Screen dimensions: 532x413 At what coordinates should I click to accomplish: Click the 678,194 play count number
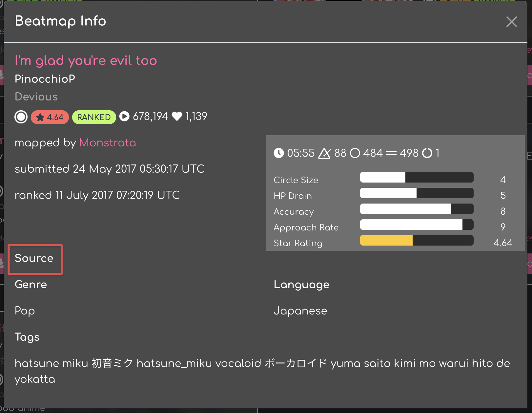(x=151, y=117)
